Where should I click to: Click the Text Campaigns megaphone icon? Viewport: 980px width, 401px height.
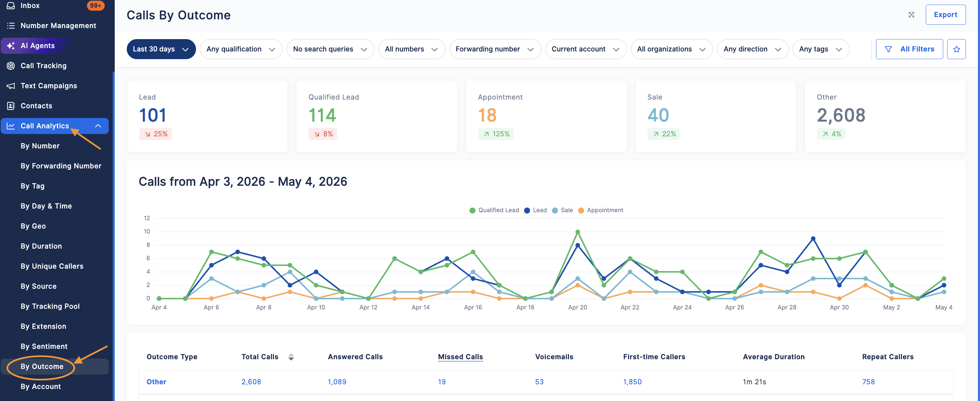pos(11,86)
